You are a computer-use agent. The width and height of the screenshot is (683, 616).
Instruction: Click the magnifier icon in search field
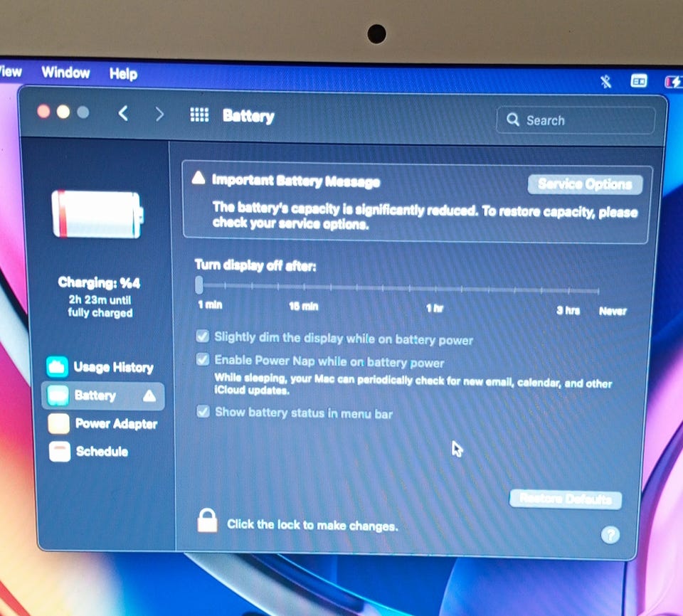[x=513, y=120]
